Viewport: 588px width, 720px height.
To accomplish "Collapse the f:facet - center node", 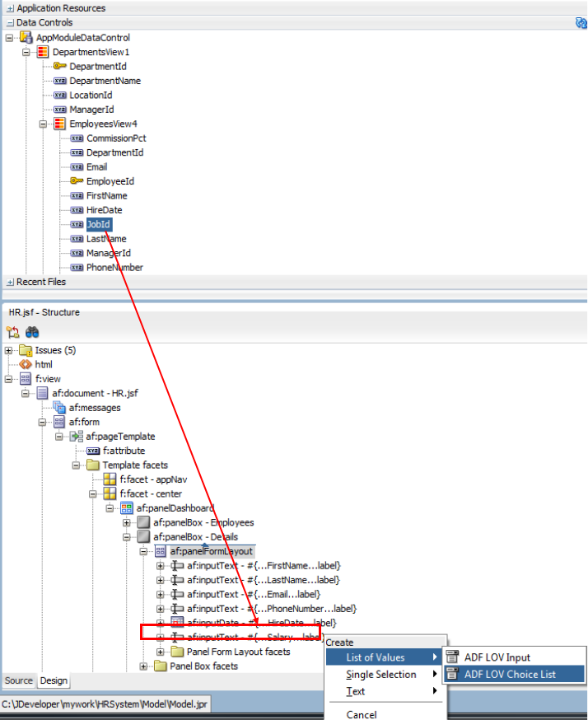I will 93,494.
